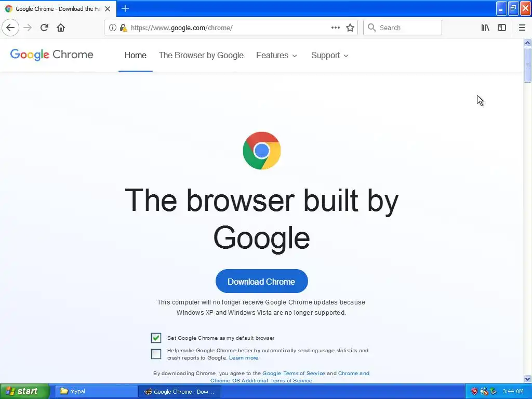Viewport: 532px width, 399px height.
Task: Bookmark this page with the star icon
Action: pyautogui.click(x=350, y=28)
